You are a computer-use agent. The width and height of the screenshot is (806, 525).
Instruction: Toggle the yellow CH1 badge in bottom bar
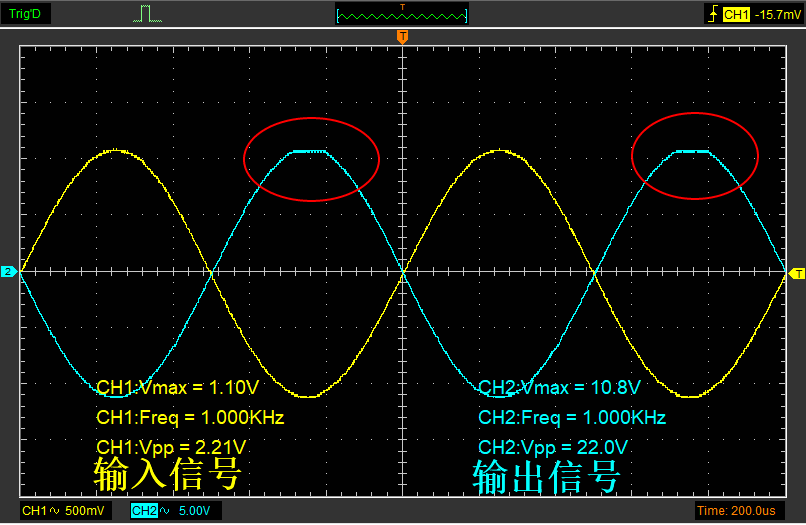[33, 511]
